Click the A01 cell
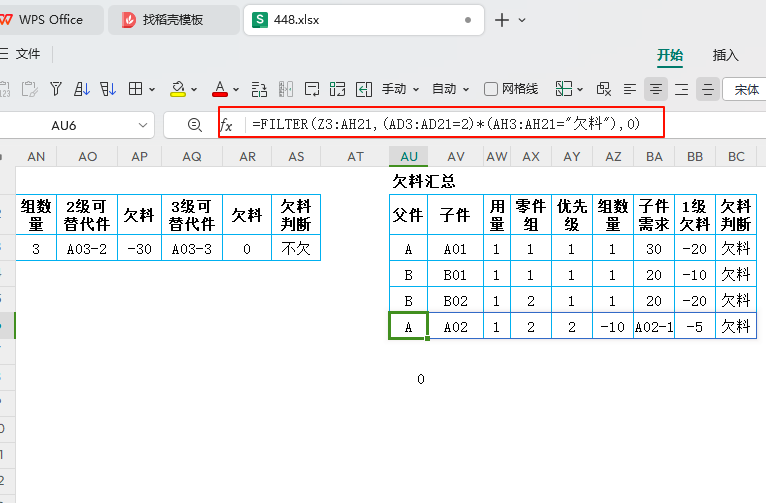The image size is (766, 503). tap(455, 248)
